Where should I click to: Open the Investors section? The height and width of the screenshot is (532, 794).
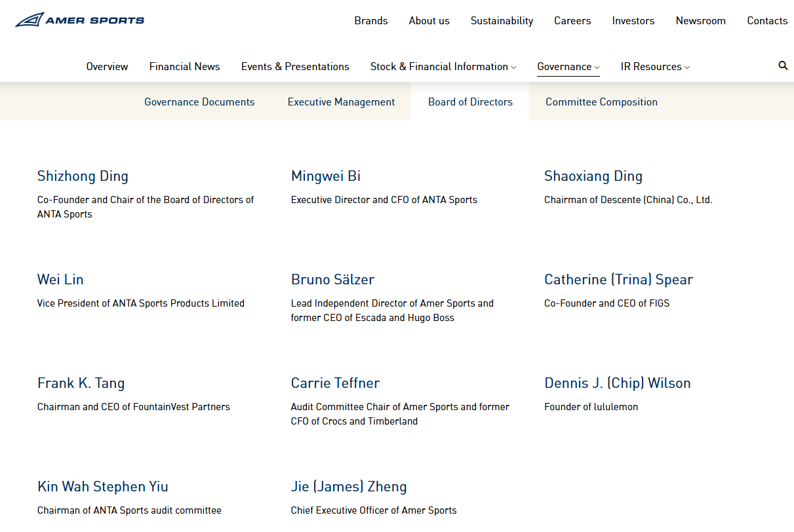pyautogui.click(x=633, y=20)
